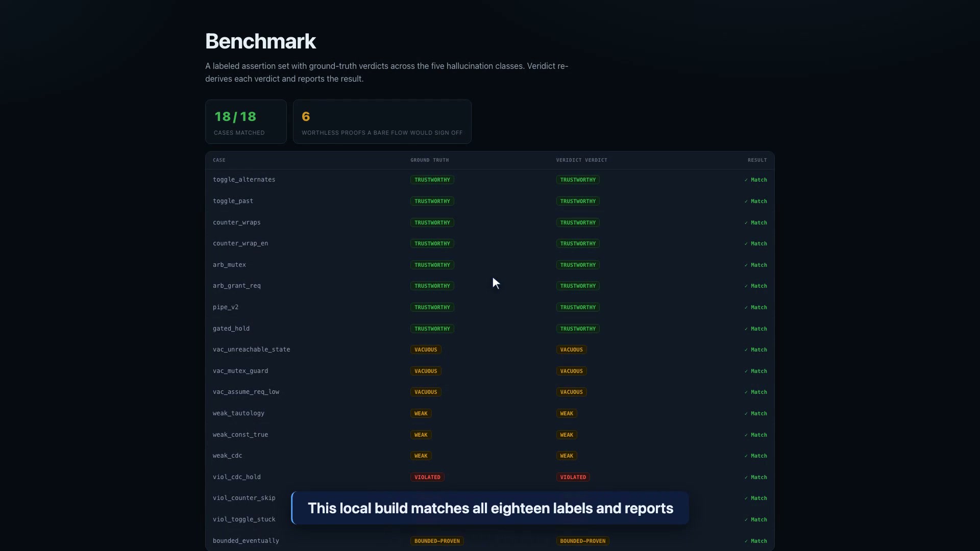The image size is (980, 551).
Task: Select the arb_grant_req case name
Action: 237,286
